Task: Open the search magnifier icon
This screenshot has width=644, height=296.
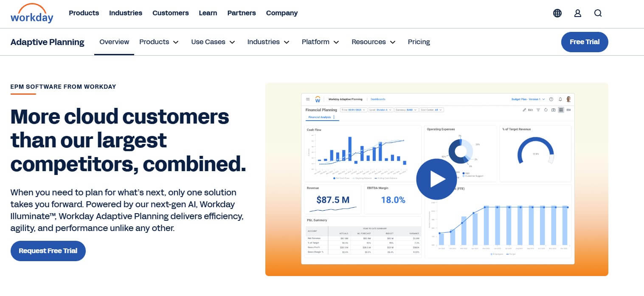Action: [598, 13]
